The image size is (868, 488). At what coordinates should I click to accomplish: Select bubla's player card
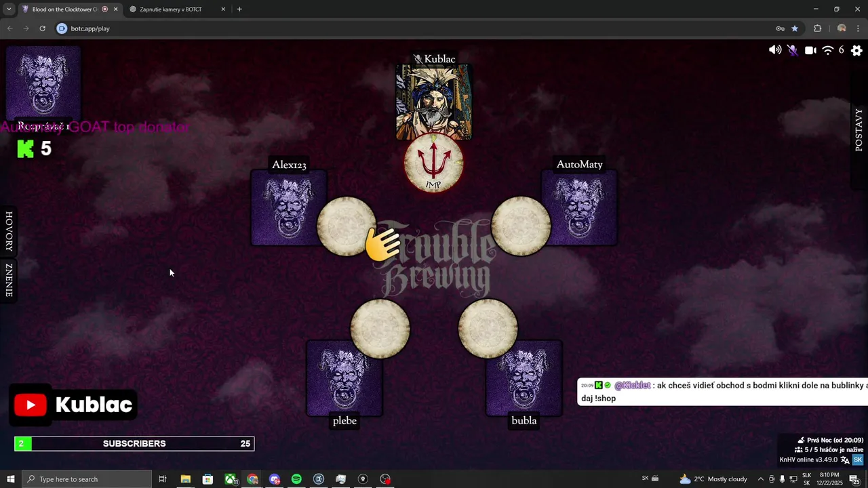point(524,378)
